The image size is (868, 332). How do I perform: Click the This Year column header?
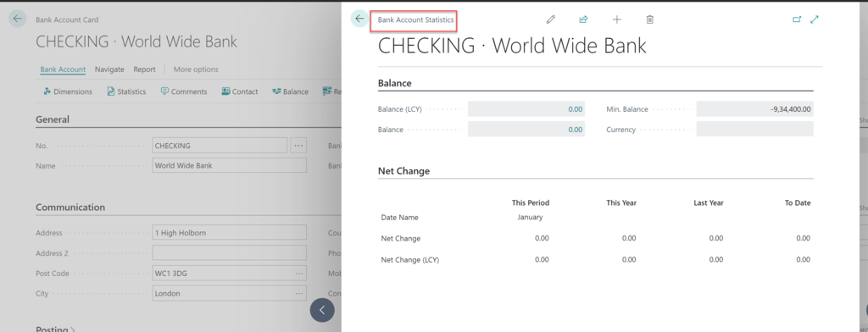pos(621,202)
